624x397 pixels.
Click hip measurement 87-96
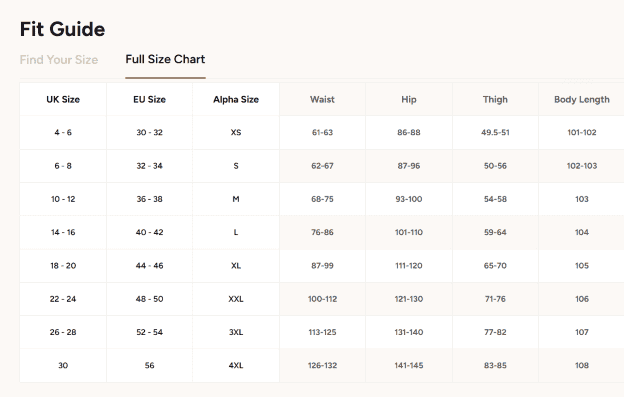tap(409, 166)
